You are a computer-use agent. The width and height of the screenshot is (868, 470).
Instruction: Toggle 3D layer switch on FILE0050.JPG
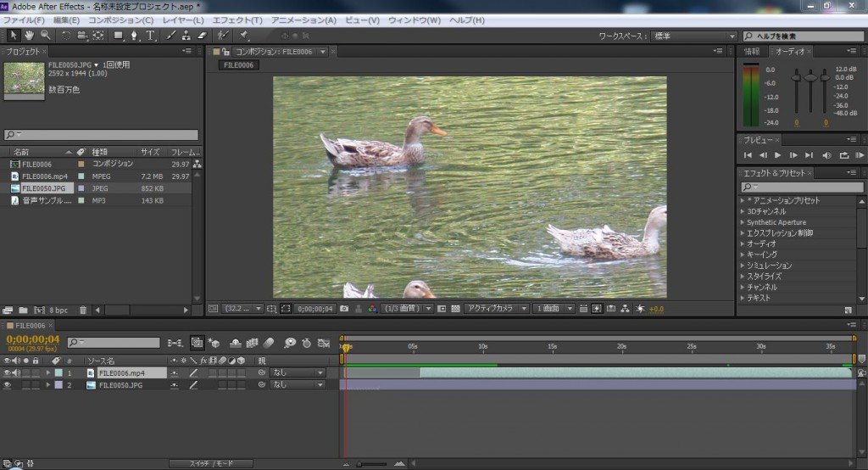pyautogui.click(x=241, y=384)
